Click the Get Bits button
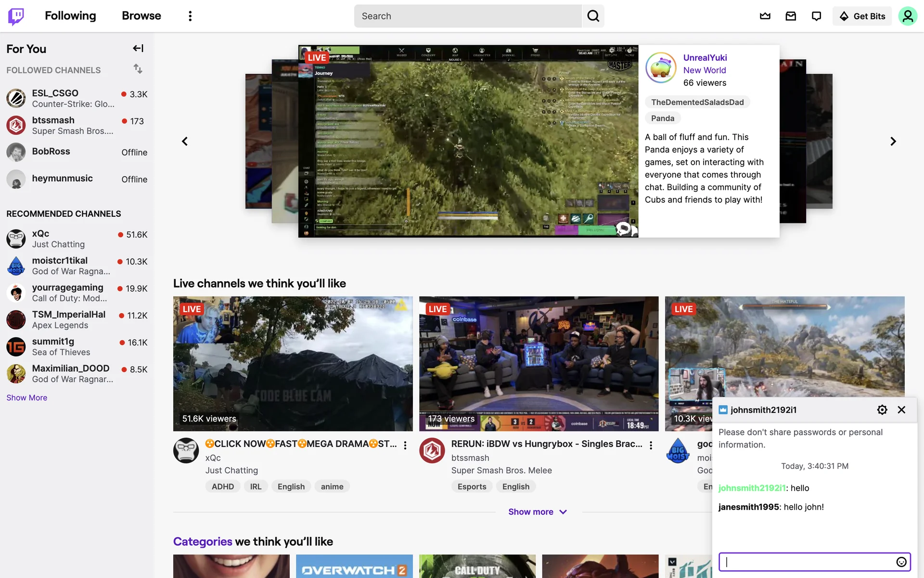924x578 pixels. point(862,16)
